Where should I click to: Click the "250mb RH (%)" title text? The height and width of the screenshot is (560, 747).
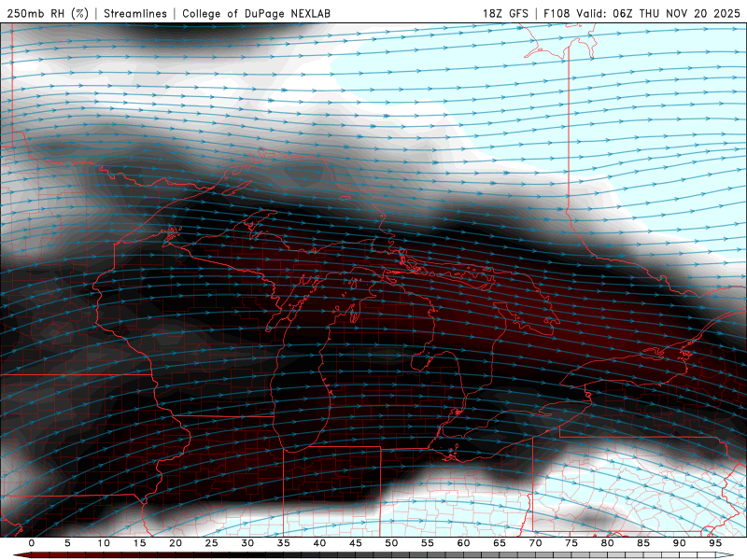click(49, 13)
